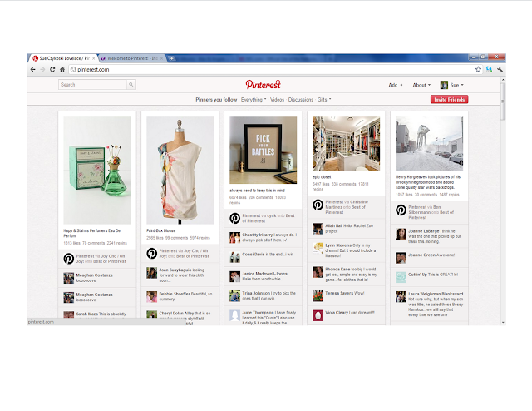The image size is (532, 411).
Task: Expand the Everything category dropdown
Action: [x=254, y=100]
